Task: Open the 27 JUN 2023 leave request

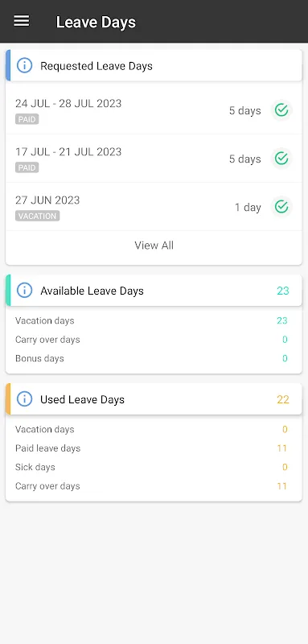Action: (154, 207)
